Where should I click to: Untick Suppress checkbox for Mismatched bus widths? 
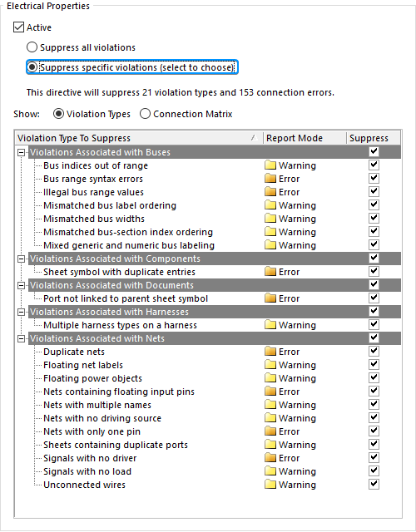tap(374, 218)
